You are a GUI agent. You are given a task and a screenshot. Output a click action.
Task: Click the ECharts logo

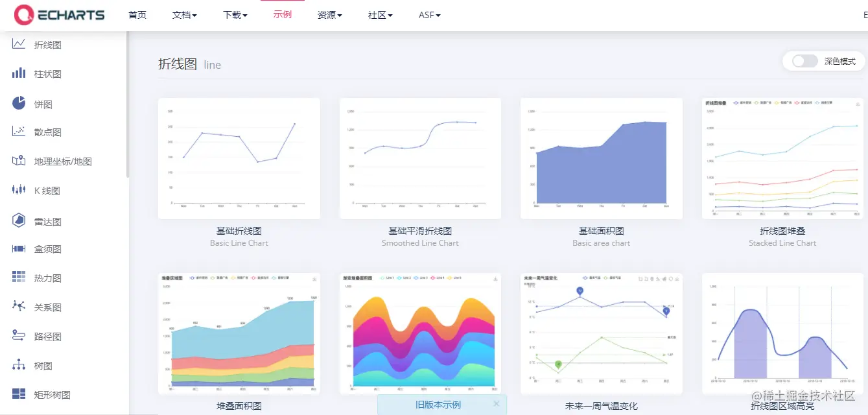pyautogui.click(x=60, y=14)
